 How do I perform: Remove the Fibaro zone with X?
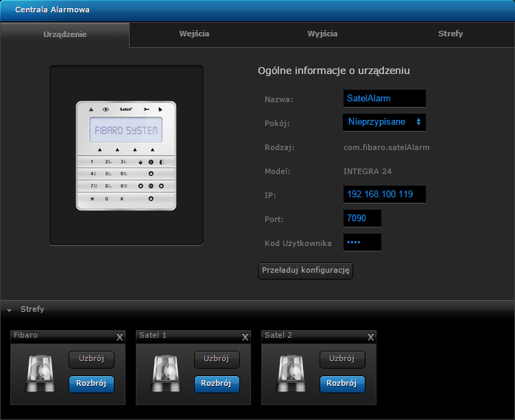[x=120, y=337]
